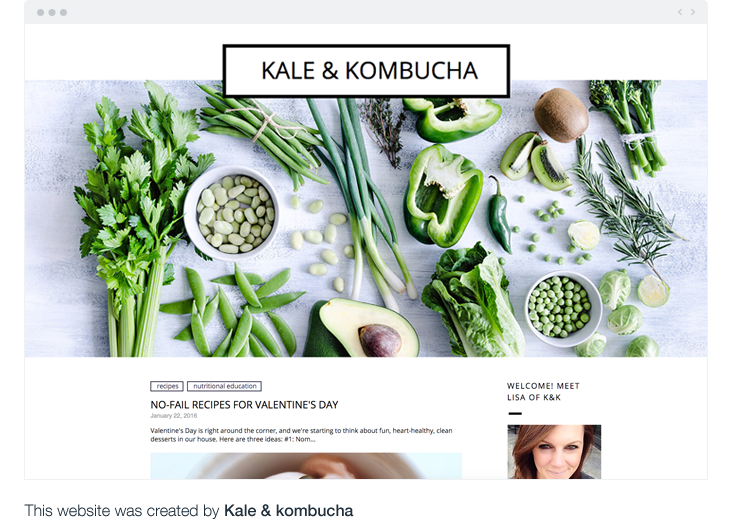Select the nutritional education tag

tap(225, 386)
